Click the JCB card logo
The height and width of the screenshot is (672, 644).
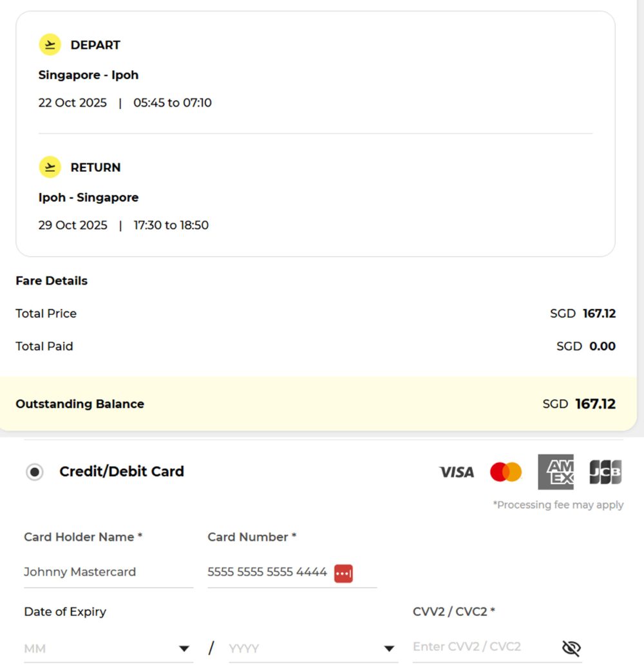605,472
